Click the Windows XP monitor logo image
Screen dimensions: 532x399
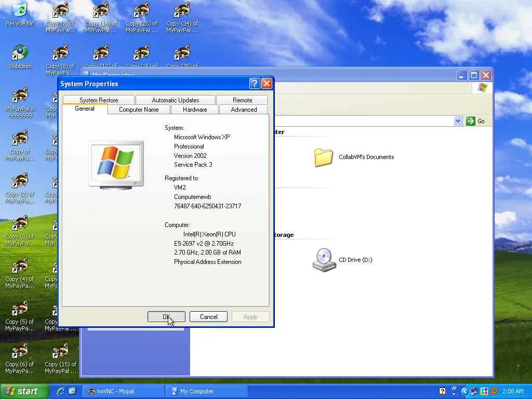click(x=116, y=165)
